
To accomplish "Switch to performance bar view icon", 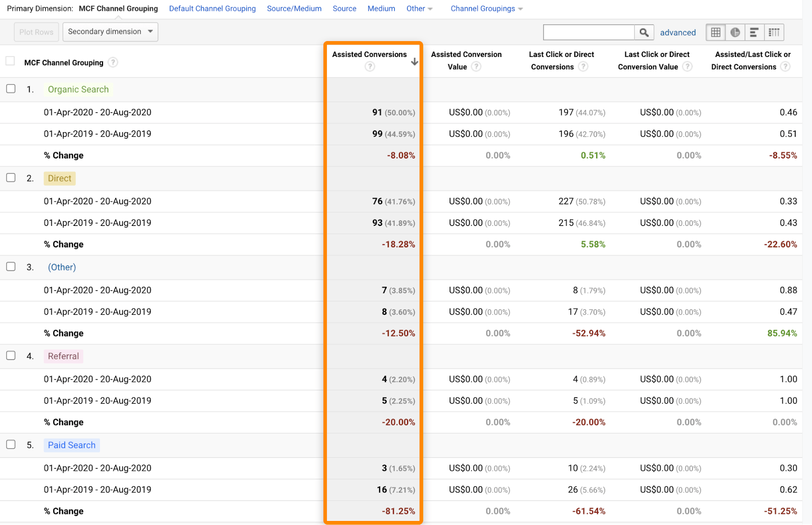I will click(754, 32).
